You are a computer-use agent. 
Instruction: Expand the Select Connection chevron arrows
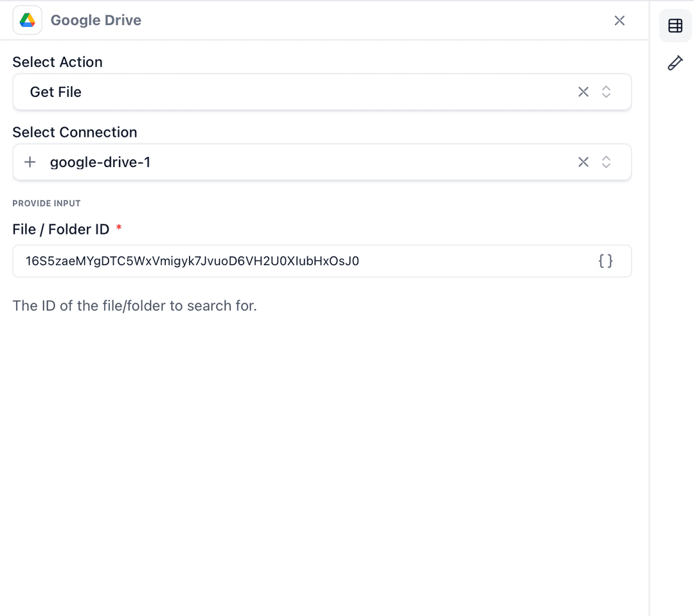tap(606, 162)
